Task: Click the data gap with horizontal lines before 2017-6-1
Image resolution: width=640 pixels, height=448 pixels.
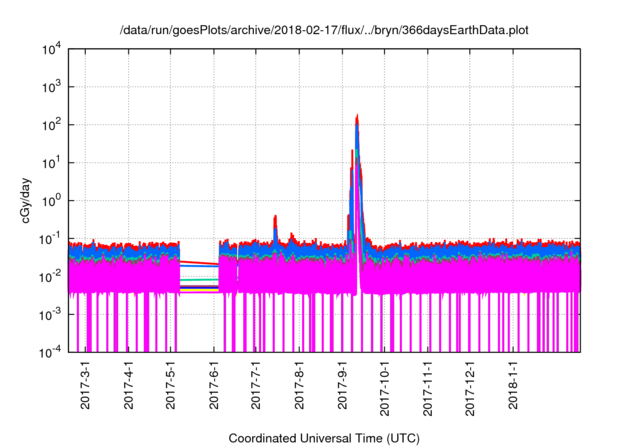Action: click(x=199, y=277)
